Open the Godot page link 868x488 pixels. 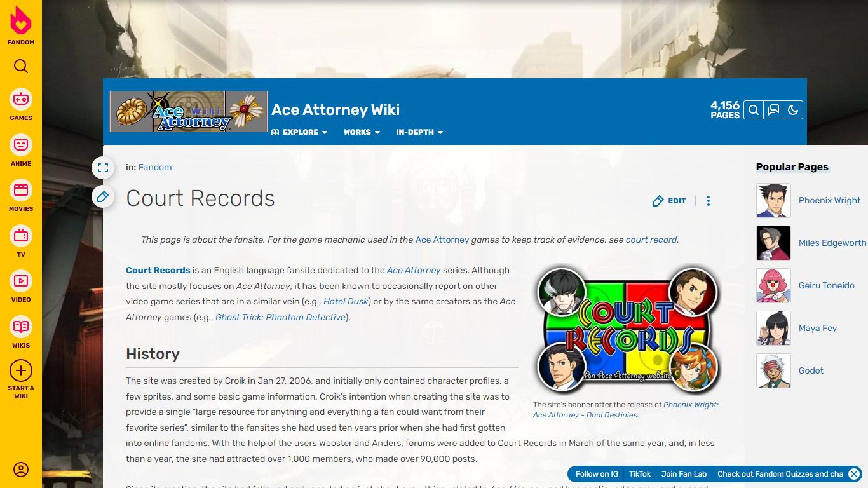point(811,370)
